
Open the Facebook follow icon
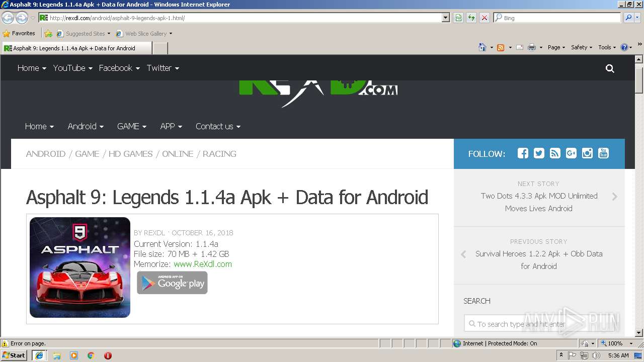[x=523, y=153]
